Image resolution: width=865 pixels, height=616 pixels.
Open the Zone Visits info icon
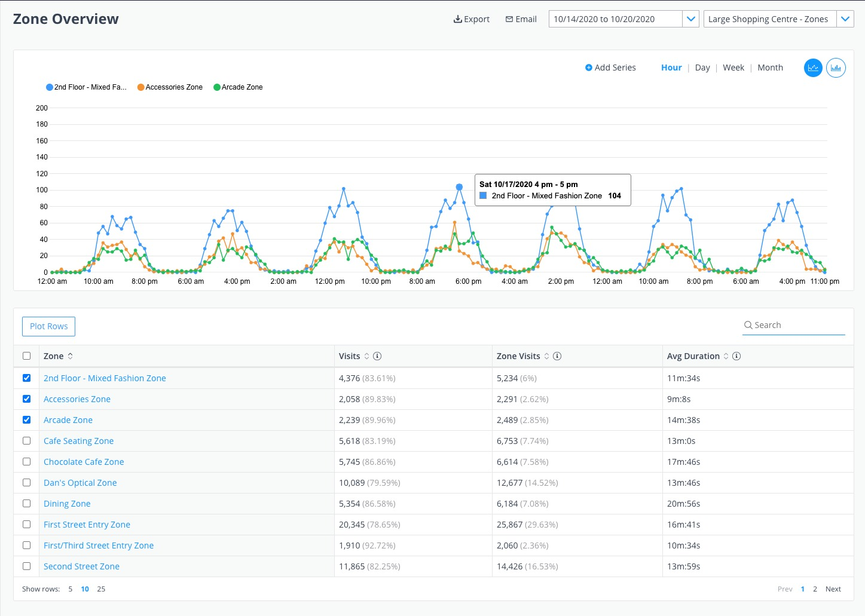click(557, 355)
